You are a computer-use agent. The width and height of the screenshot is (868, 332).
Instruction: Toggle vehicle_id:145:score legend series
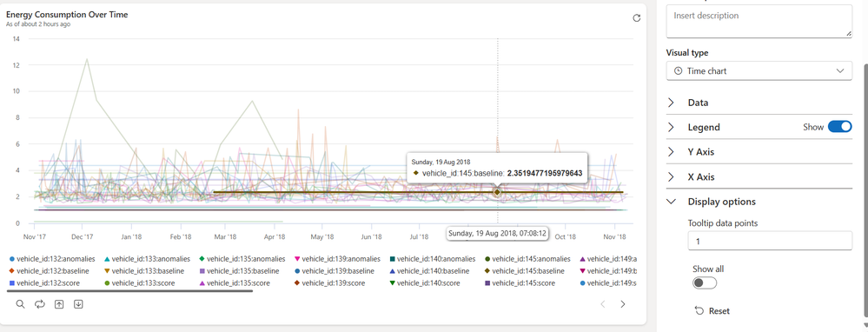(520, 283)
